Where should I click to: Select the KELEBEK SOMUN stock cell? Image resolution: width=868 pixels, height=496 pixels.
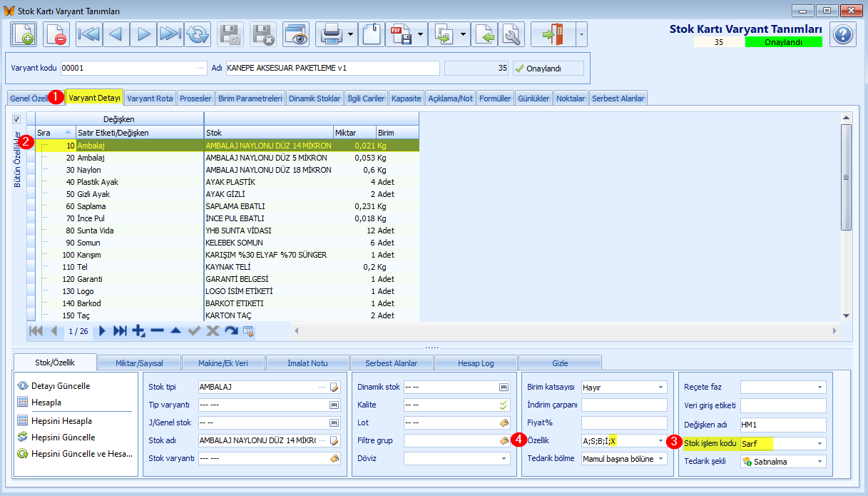(x=268, y=243)
